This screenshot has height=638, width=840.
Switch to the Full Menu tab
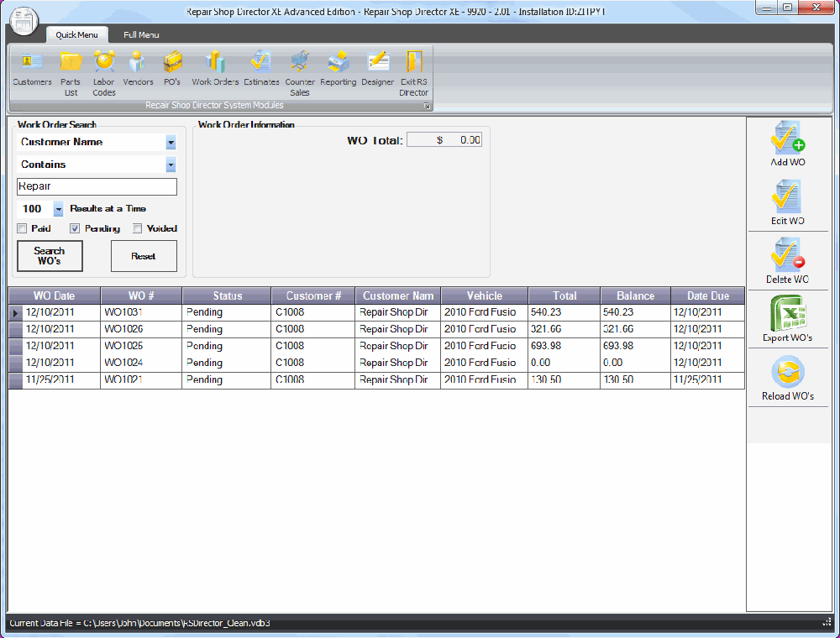point(140,34)
